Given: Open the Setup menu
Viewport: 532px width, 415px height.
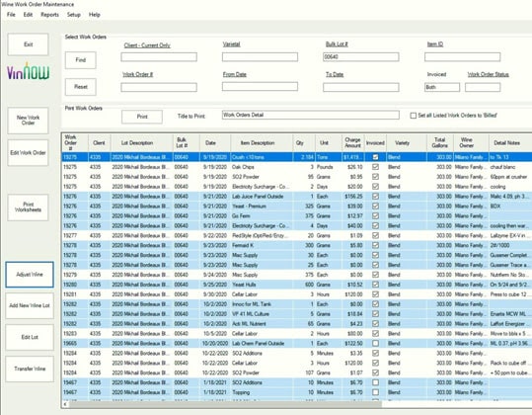Looking at the screenshot, I should pyautogui.click(x=74, y=15).
